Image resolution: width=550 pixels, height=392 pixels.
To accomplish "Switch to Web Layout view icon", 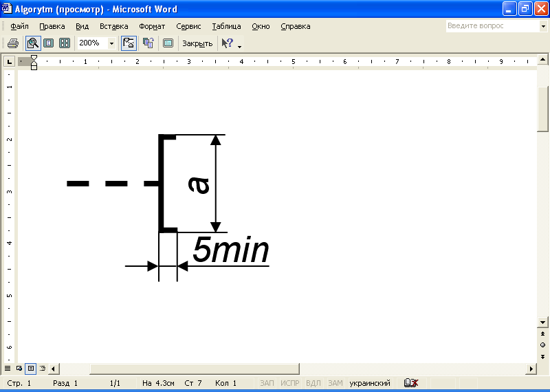I will 19,369.
